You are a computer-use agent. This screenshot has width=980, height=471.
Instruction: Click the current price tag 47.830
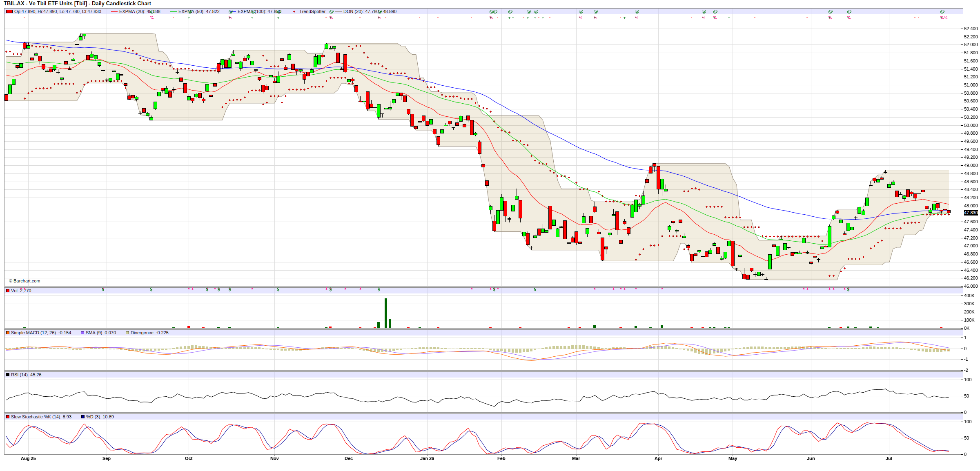(x=971, y=213)
